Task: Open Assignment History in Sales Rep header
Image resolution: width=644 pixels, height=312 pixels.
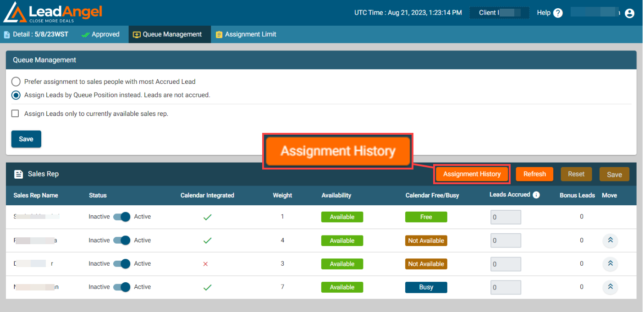Action: pyautogui.click(x=472, y=174)
